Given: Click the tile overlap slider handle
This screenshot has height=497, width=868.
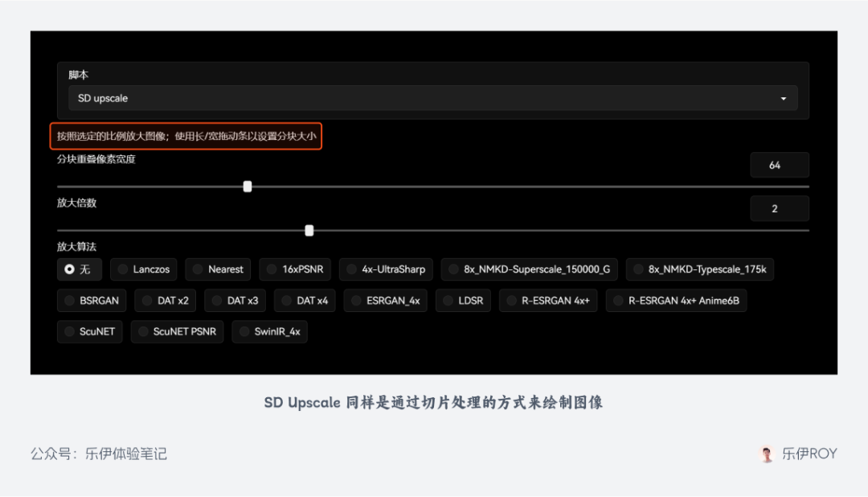Looking at the screenshot, I should point(248,187).
